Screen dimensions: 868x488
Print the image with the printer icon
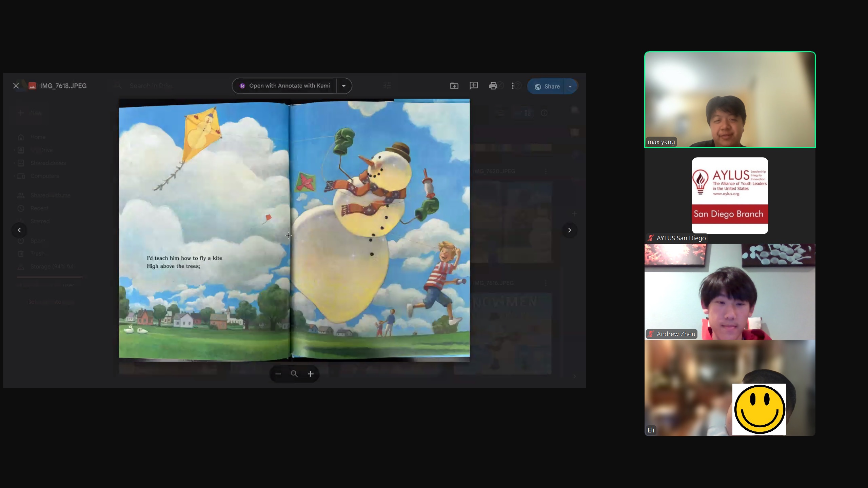[493, 86]
